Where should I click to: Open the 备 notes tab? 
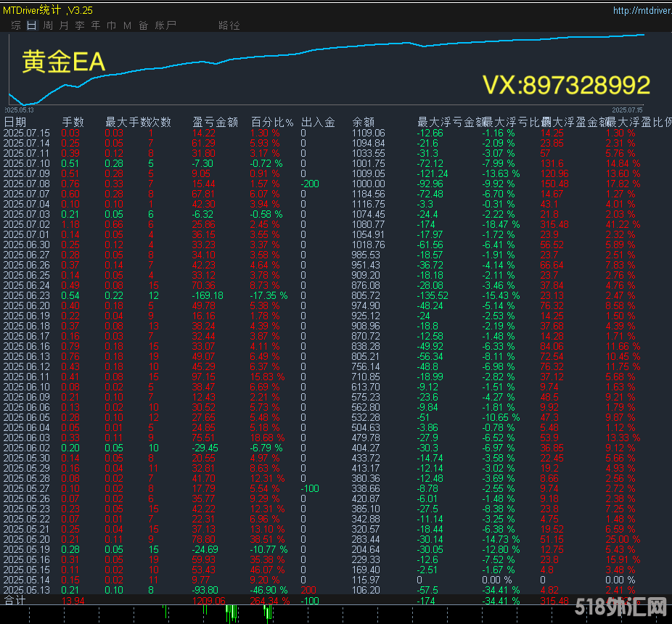143,25
